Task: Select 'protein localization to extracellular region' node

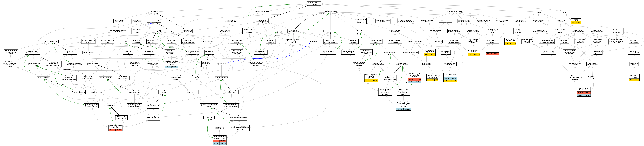Action: pos(11,52)
